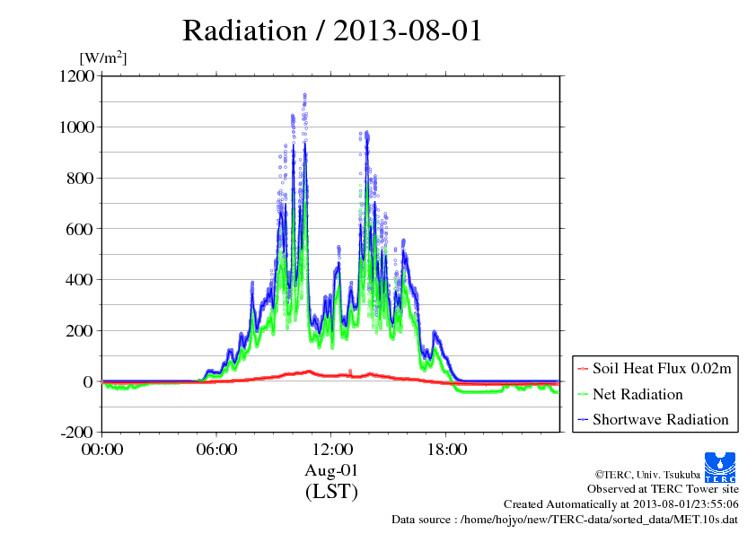Click the 1200 y-axis tick label
Image resolution: width=756 pixels, height=534 pixels.
pos(76,76)
